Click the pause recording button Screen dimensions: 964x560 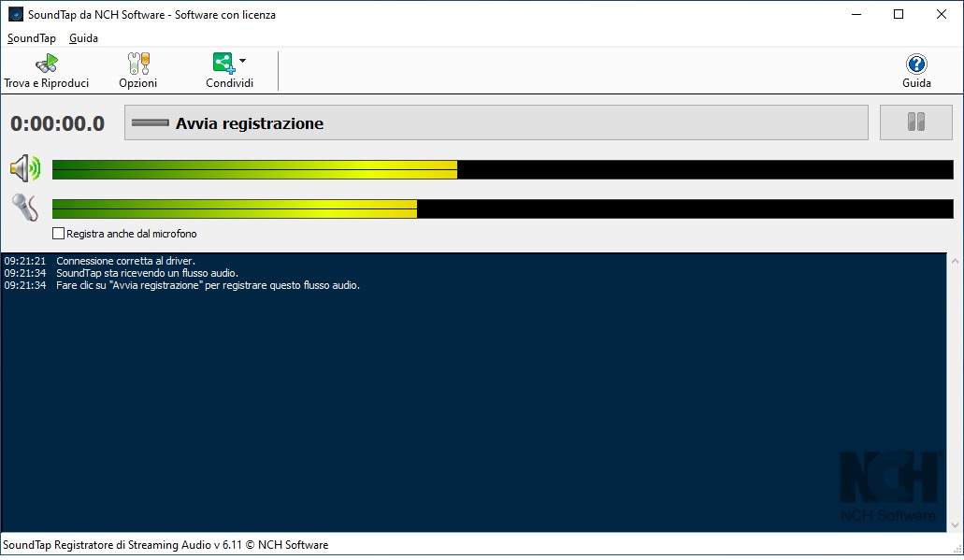[916, 123]
